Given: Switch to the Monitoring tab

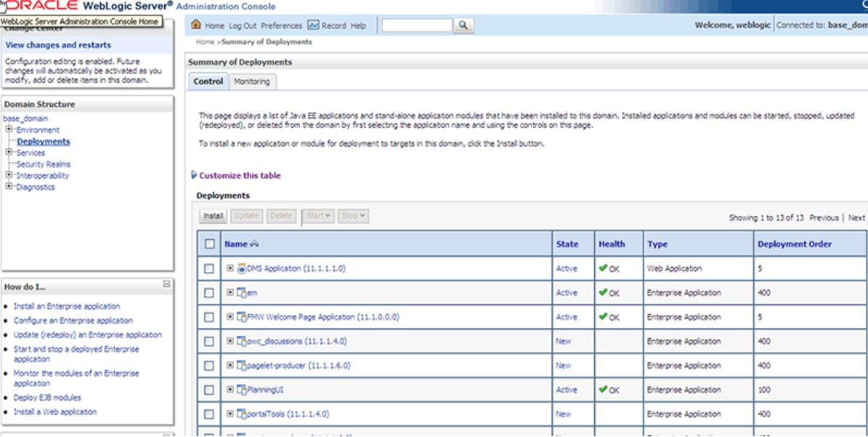Looking at the screenshot, I should pos(252,81).
